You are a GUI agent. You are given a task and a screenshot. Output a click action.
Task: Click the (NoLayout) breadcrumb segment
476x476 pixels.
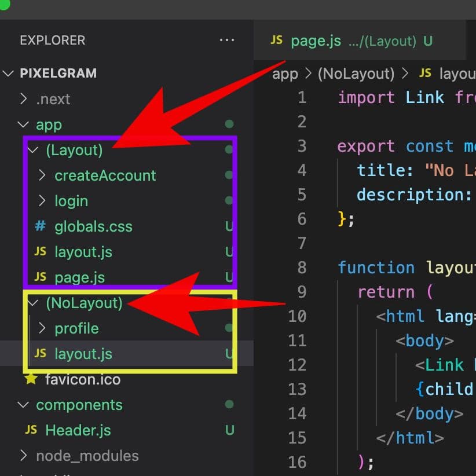pyautogui.click(x=356, y=74)
